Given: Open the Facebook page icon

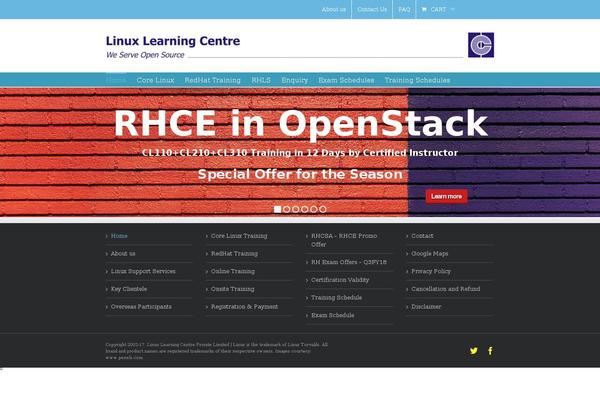Looking at the screenshot, I should coord(490,351).
